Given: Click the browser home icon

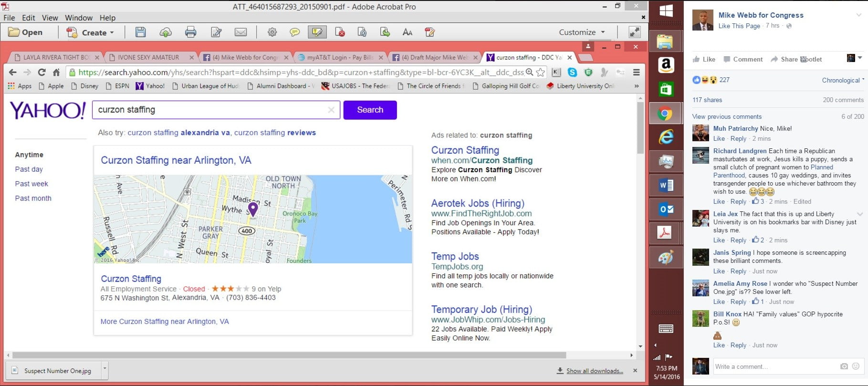Looking at the screenshot, I should pos(56,72).
